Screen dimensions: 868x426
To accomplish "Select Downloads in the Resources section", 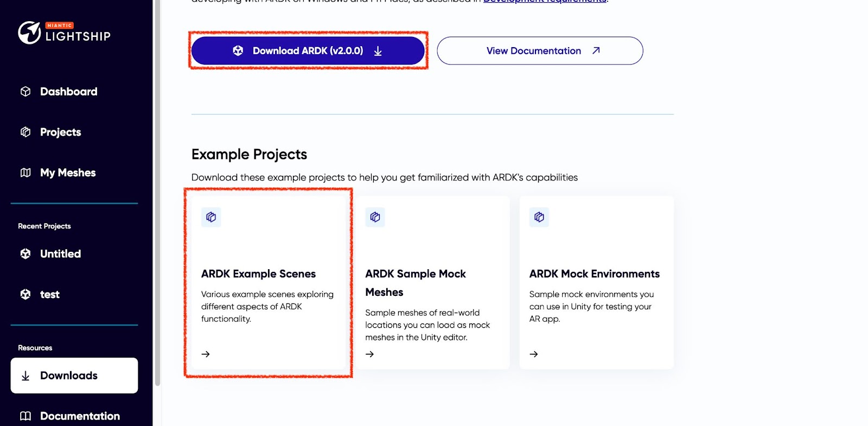I will pyautogui.click(x=74, y=376).
